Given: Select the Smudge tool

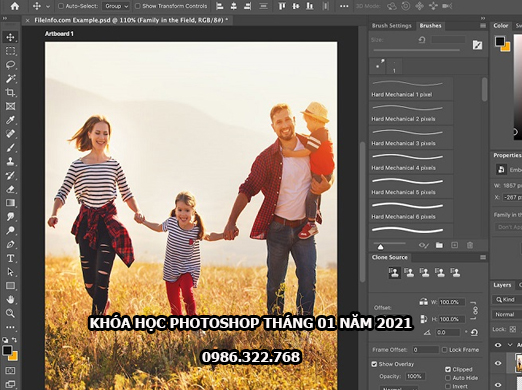Looking at the screenshot, I should (10, 217).
